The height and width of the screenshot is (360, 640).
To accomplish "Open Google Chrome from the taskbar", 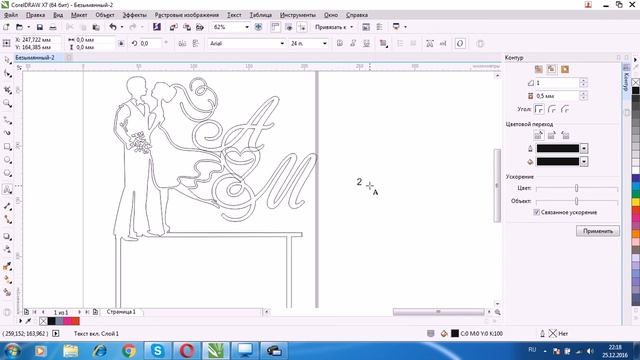I will coord(128,351).
